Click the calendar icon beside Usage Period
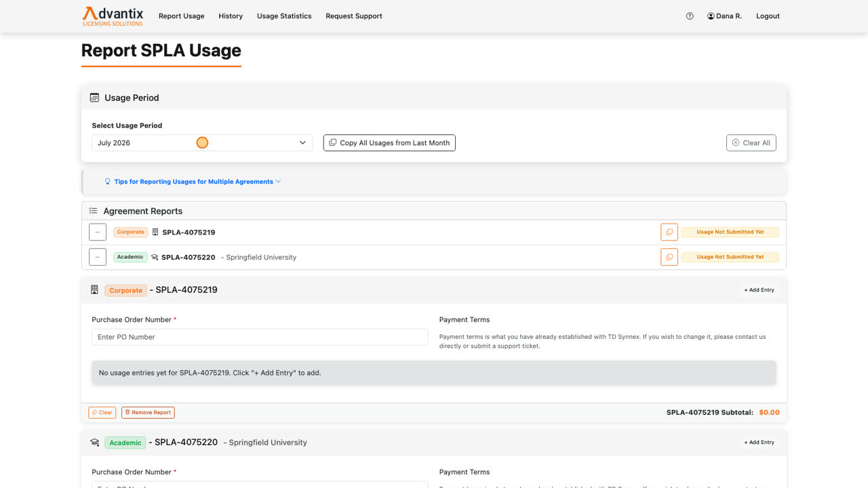The height and width of the screenshot is (488, 868). pos(94,98)
